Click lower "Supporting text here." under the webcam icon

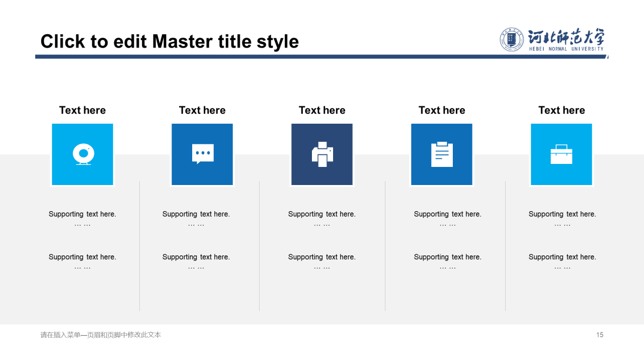(83, 257)
